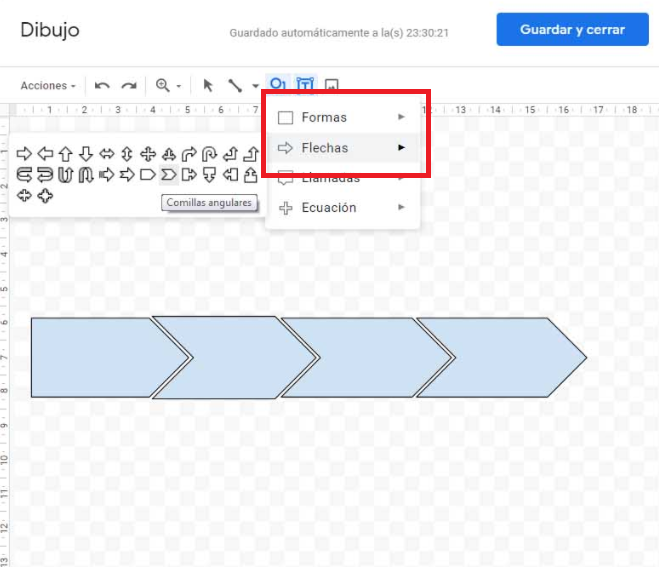Open the Ecuación submenu
Image resolution: width=659 pixels, height=567 pixels.
click(343, 208)
